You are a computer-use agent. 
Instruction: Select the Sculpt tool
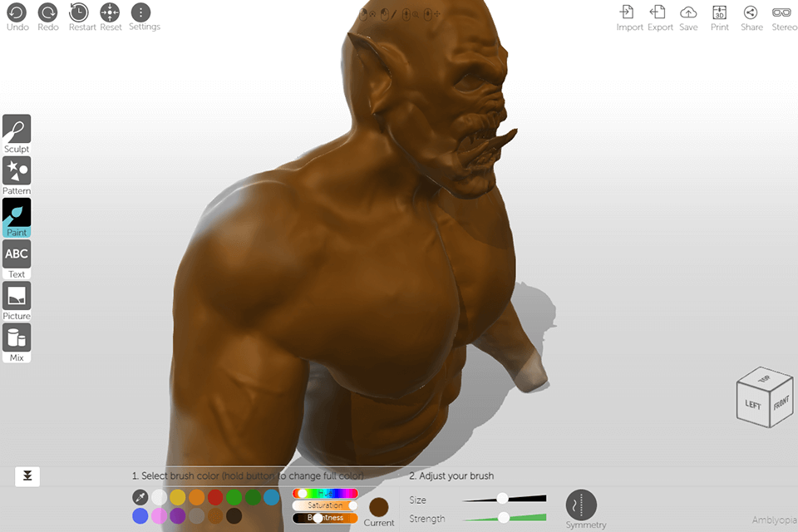tap(17, 129)
